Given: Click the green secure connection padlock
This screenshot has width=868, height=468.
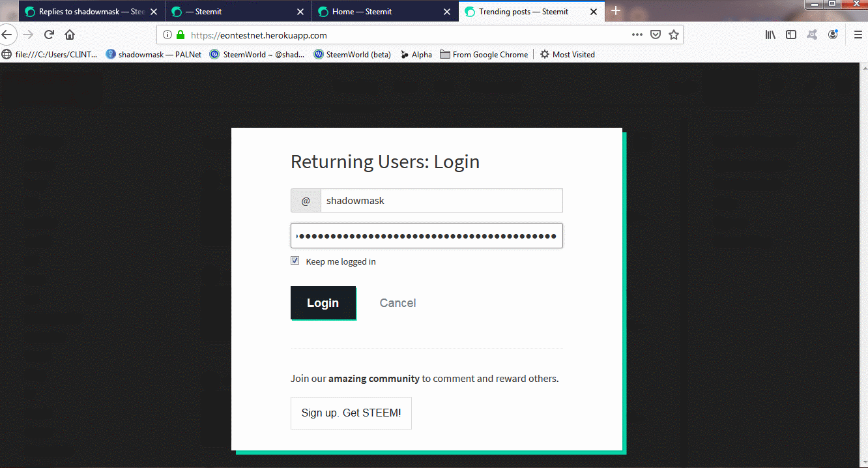Looking at the screenshot, I should tap(181, 35).
